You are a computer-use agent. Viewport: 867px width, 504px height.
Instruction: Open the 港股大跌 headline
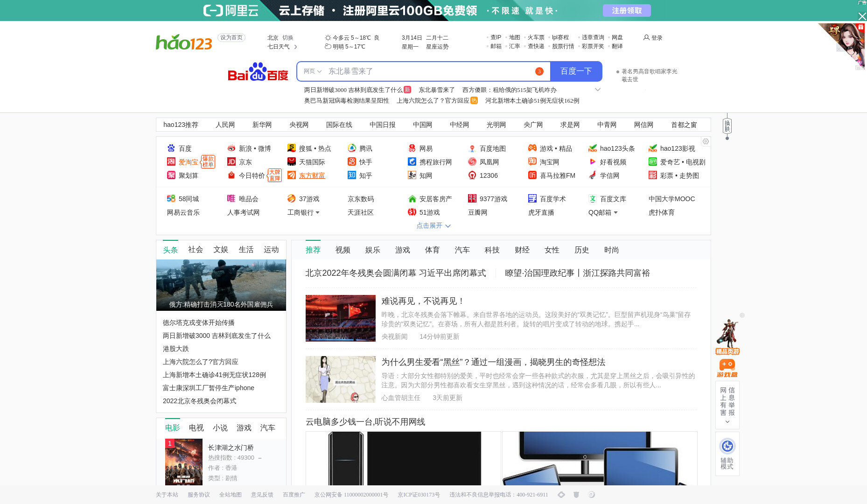[x=176, y=349]
